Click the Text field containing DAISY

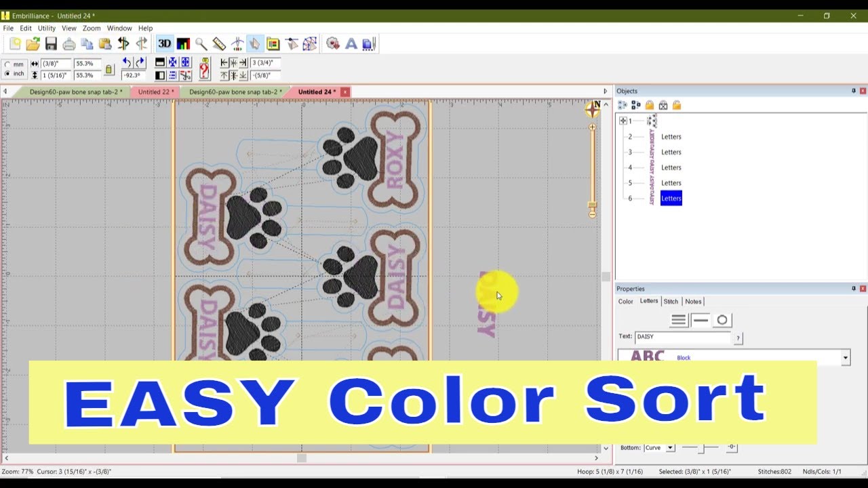pos(683,337)
